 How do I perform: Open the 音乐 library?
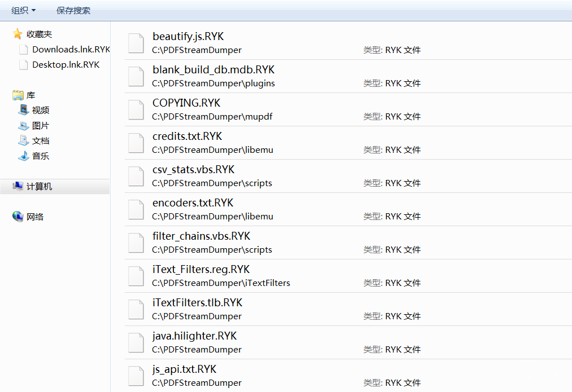[41, 156]
